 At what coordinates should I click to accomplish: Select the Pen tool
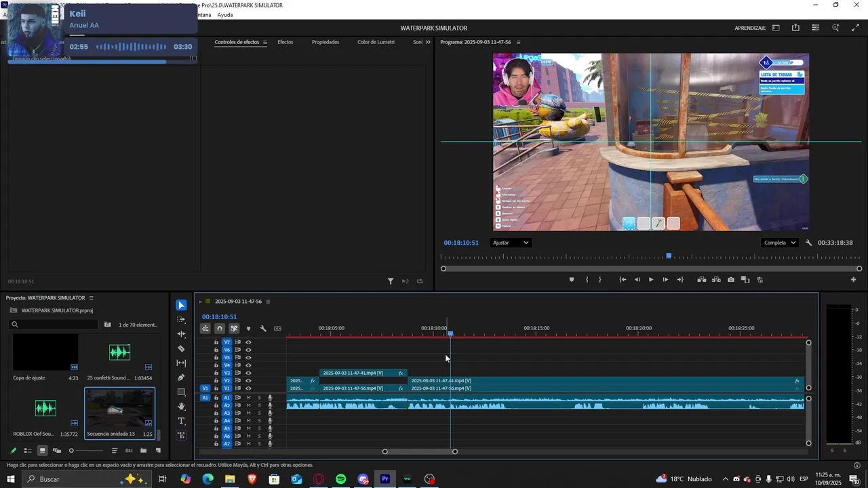[x=181, y=378]
